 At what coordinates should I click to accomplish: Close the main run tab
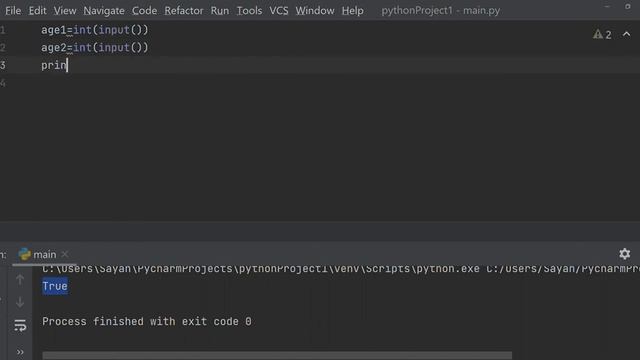pos(64,254)
